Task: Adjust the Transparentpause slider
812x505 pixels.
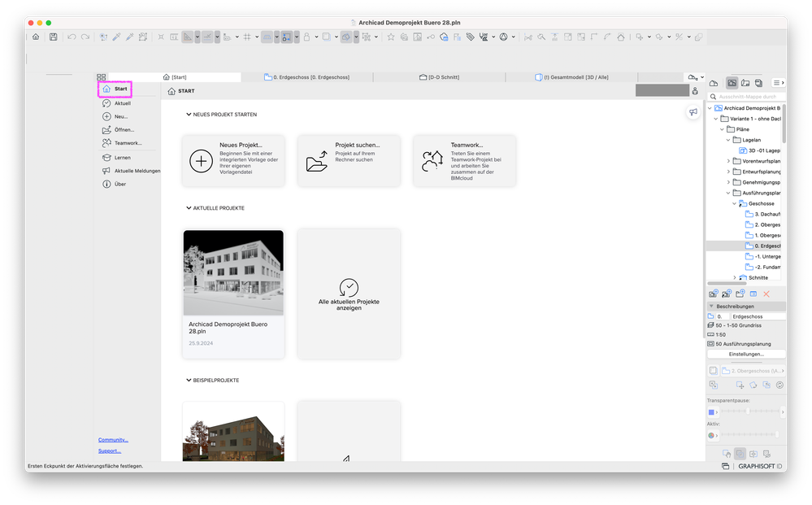Action: click(749, 411)
